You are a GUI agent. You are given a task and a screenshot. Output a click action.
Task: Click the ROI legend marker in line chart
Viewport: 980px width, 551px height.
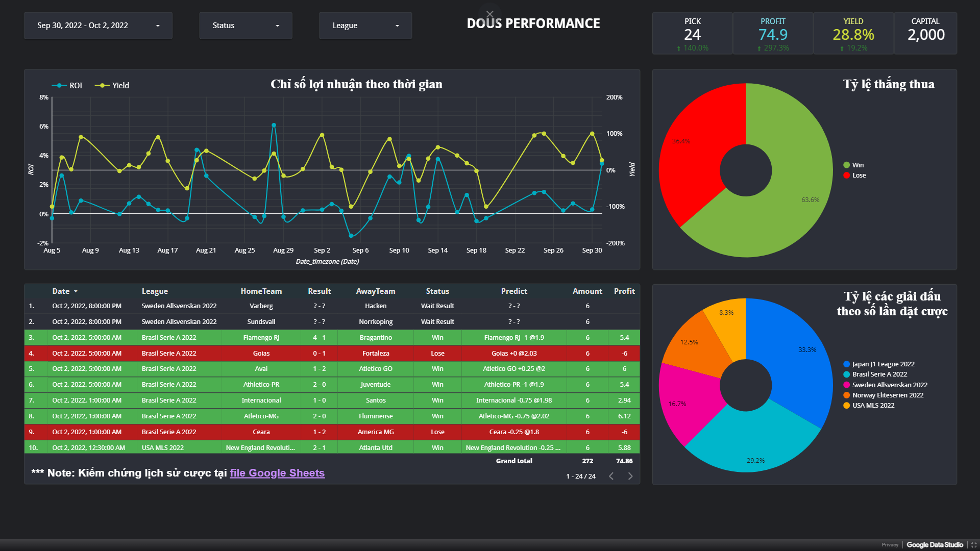point(59,86)
